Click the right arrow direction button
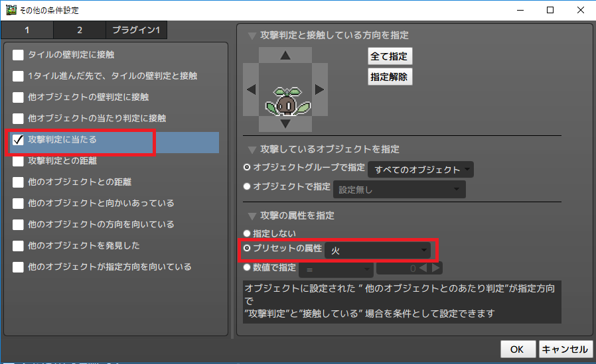Viewport: 596px width, 364px height. [320, 90]
